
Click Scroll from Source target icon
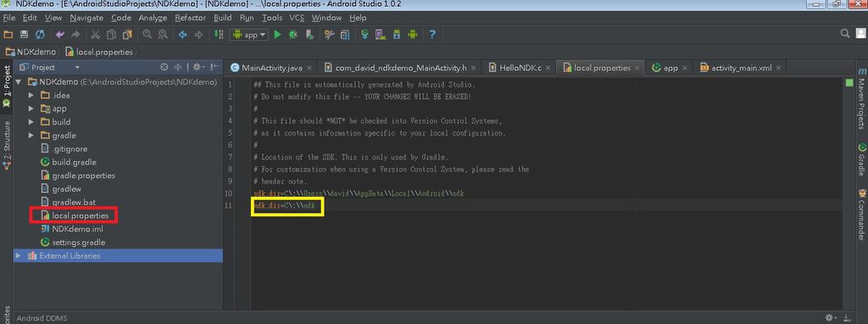164,67
